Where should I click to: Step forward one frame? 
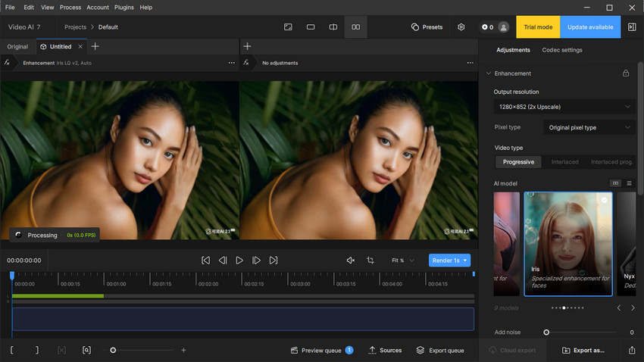click(256, 261)
